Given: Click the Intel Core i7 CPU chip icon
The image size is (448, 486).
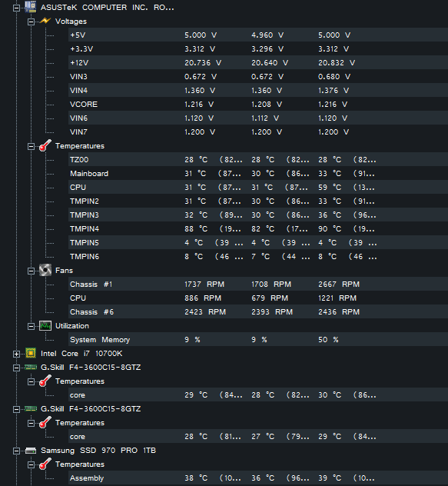Looking at the screenshot, I should click(31, 353).
